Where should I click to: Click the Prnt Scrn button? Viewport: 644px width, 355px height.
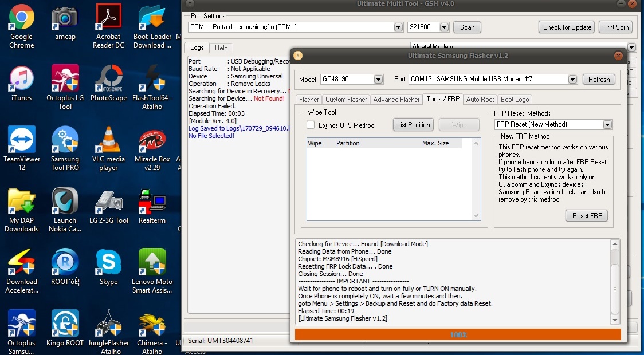(x=616, y=27)
